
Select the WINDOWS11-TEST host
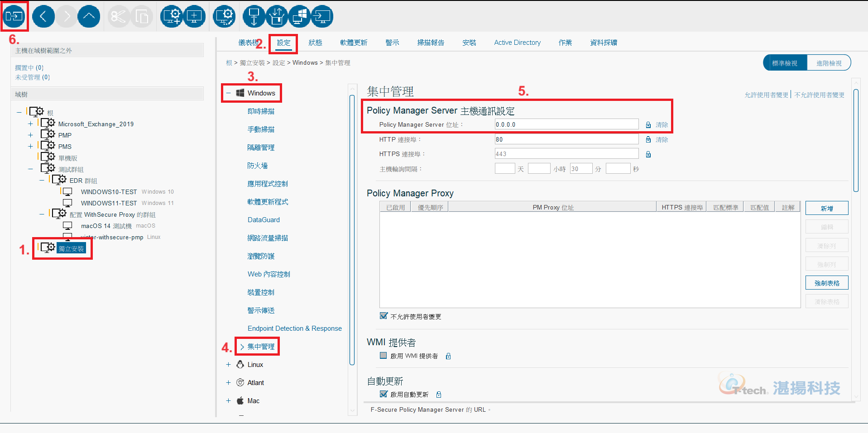pos(109,203)
